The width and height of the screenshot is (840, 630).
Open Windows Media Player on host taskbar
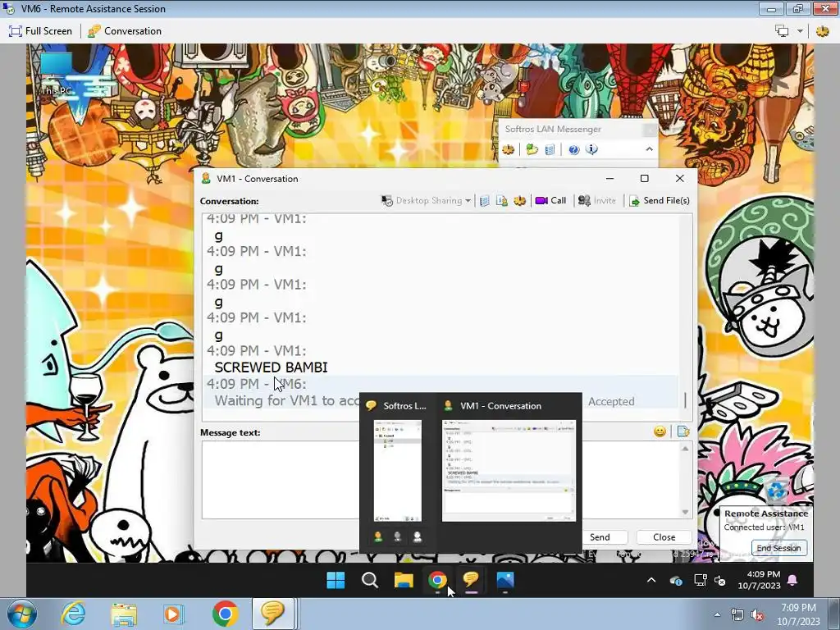point(172,614)
